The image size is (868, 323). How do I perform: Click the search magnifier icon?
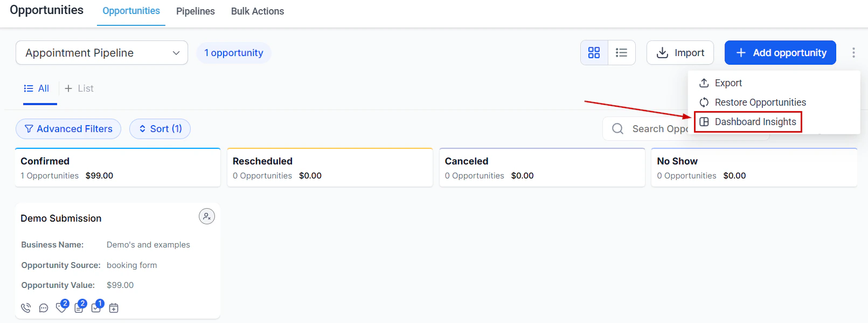click(617, 128)
